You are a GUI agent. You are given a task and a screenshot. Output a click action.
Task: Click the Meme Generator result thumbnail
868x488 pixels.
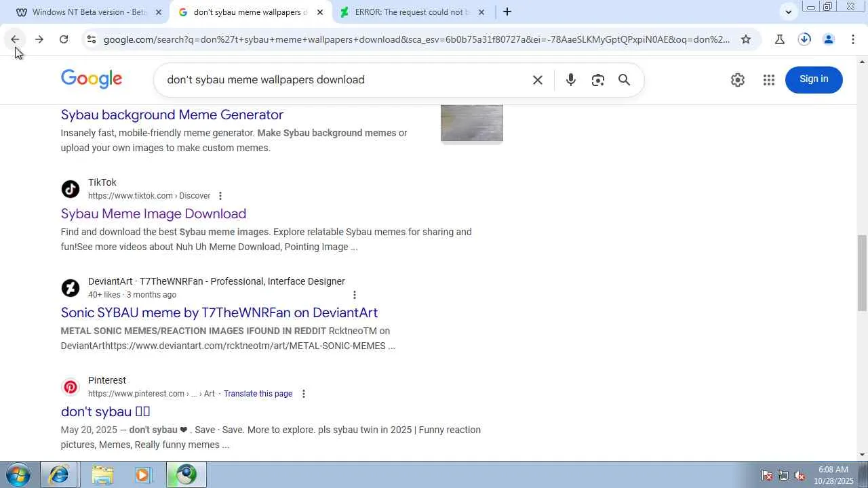click(x=472, y=123)
